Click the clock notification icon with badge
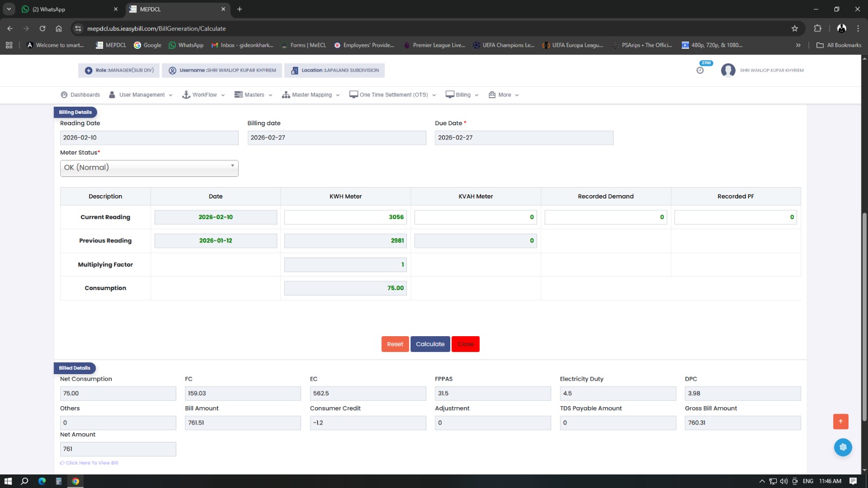 [700, 70]
